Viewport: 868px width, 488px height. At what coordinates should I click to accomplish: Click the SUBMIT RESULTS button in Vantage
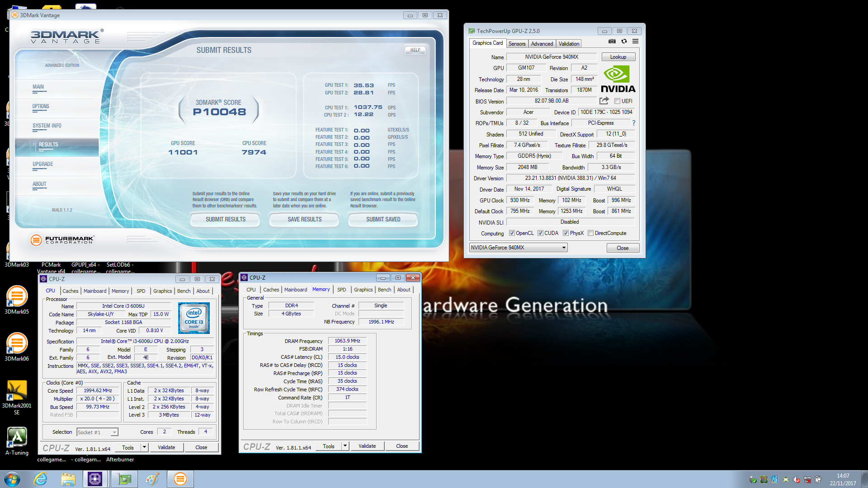(x=225, y=219)
